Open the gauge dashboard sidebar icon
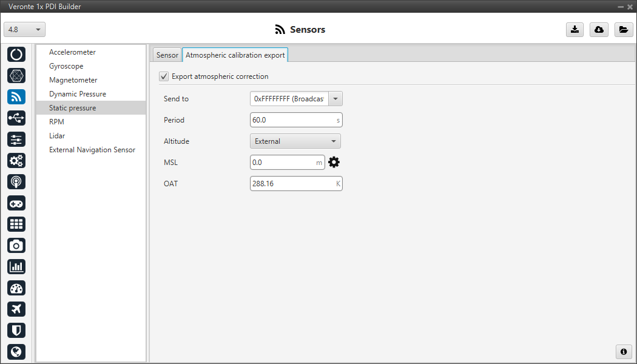 [16, 288]
